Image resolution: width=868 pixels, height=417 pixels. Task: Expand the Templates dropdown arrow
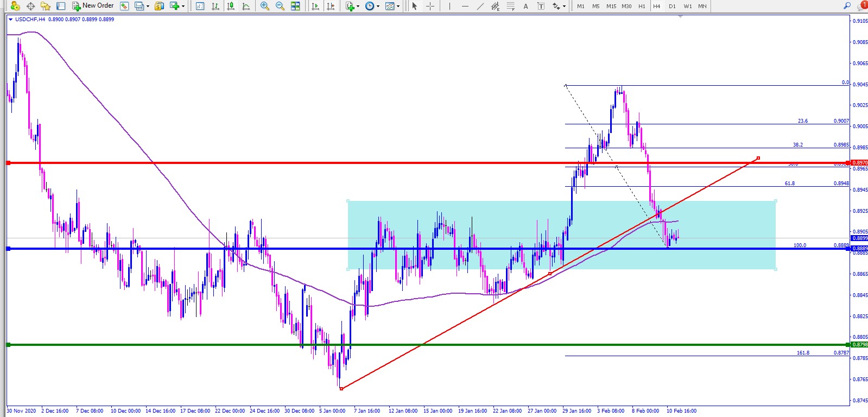point(398,7)
